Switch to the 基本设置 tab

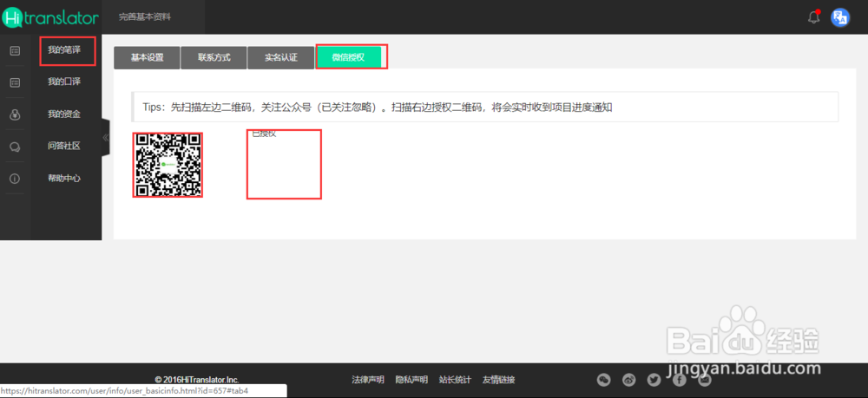coord(147,57)
